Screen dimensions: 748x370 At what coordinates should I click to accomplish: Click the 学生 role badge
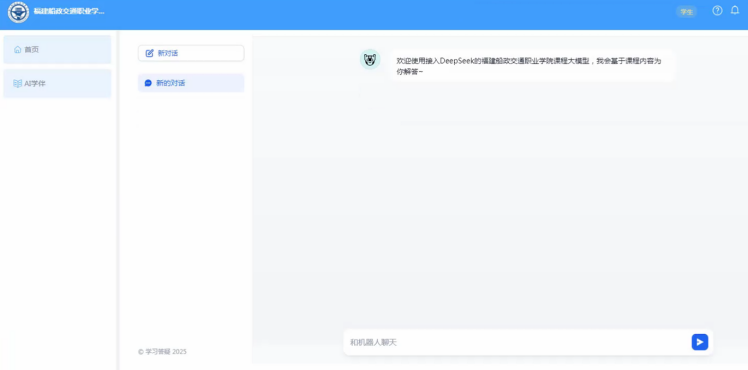pos(686,12)
